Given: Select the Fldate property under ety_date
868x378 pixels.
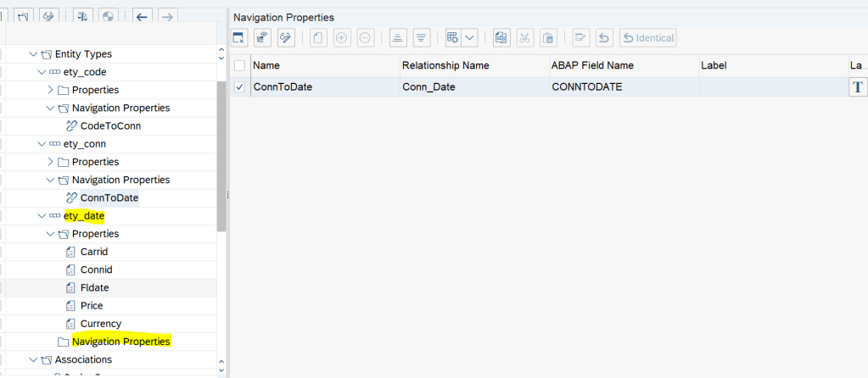Looking at the screenshot, I should [x=94, y=287].
